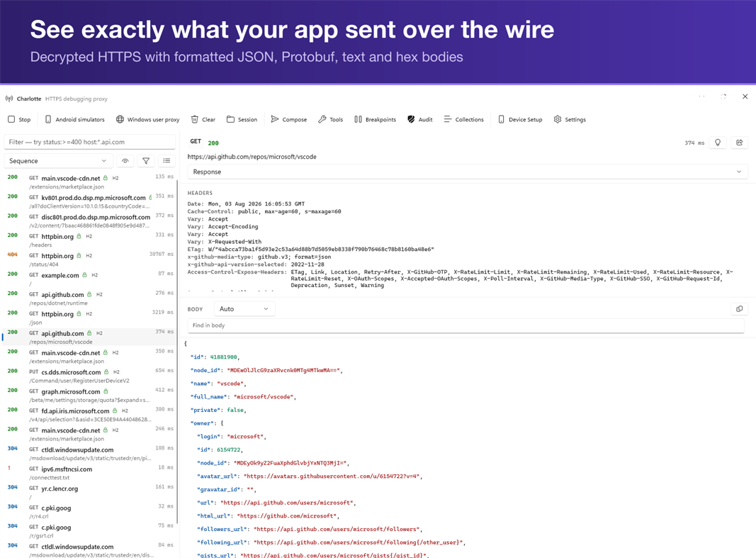This screenshot has width=756, height=558.
Task: Stop the proxy capture
Action: [x=19, y=120]
